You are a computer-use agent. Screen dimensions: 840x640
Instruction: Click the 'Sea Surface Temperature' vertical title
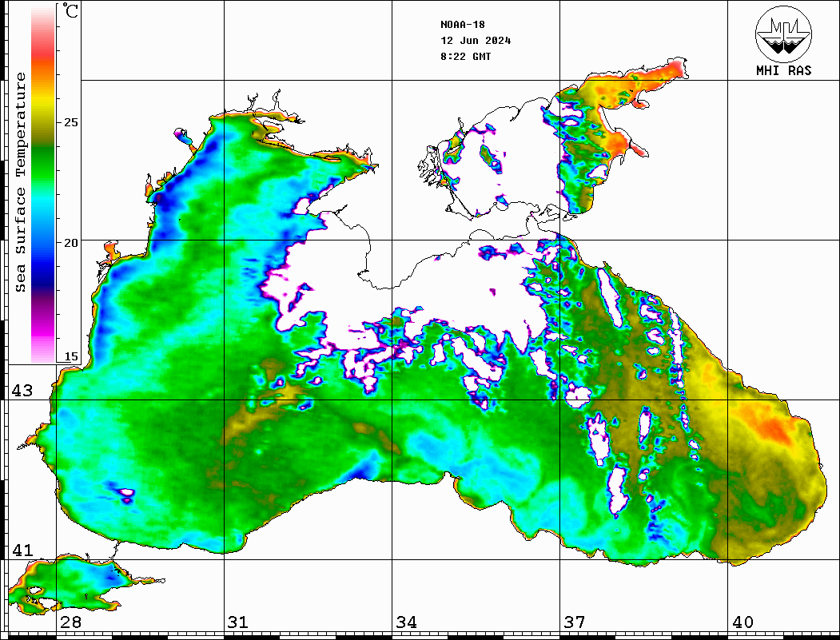[x=20, y=183]
